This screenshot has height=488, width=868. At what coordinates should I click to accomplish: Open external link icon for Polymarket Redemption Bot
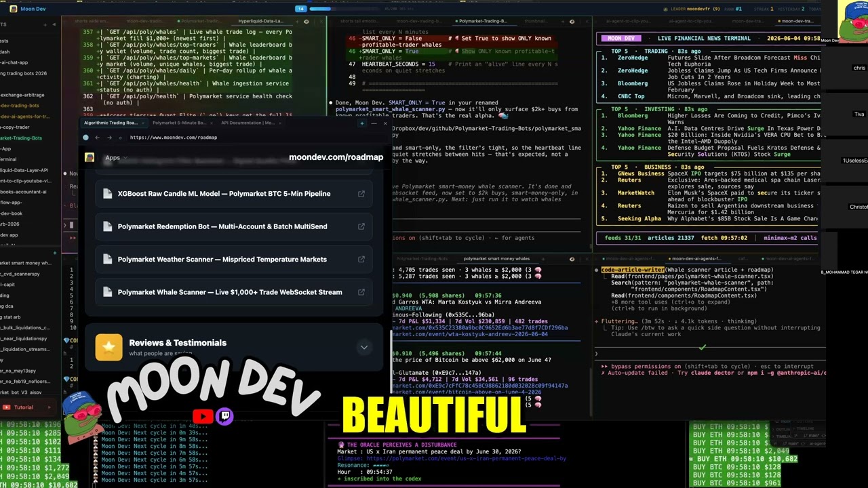(361, 226)
